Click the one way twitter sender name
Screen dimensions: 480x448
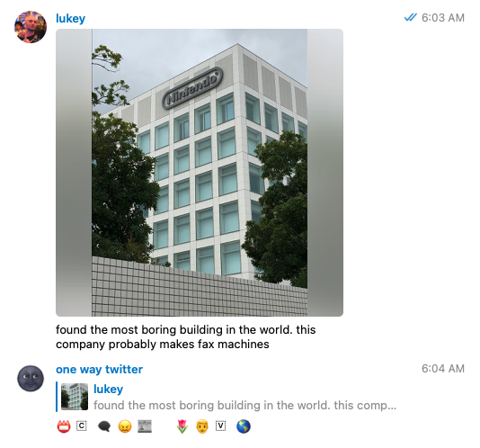[x=99, y=369]
